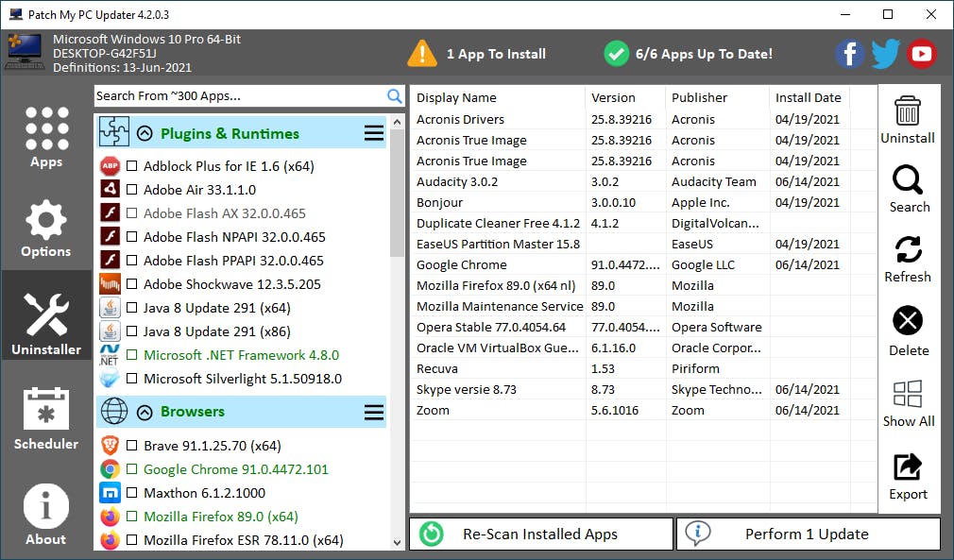This screenshot has width=954, height=560.
Task: Select the Zoom installed app row
Action: (643, 411)
